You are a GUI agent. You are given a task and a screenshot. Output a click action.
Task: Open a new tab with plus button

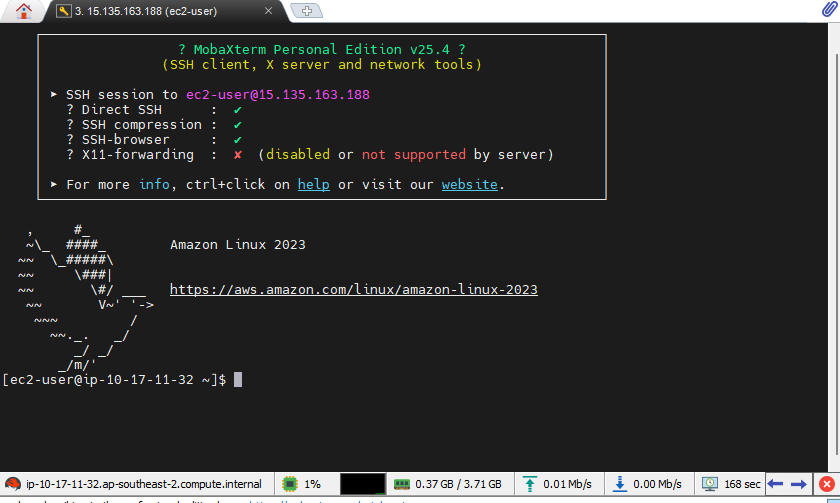pos(306,11)
